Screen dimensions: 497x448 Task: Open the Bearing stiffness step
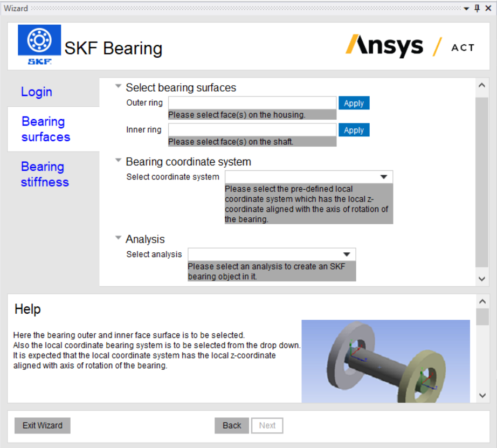click(x=45, y=174)
